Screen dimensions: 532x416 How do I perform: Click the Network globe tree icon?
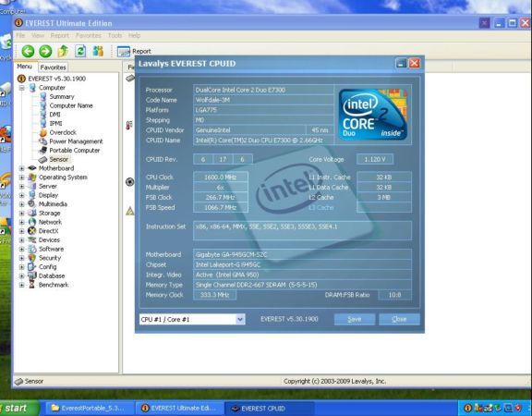[x=32, y=222]
